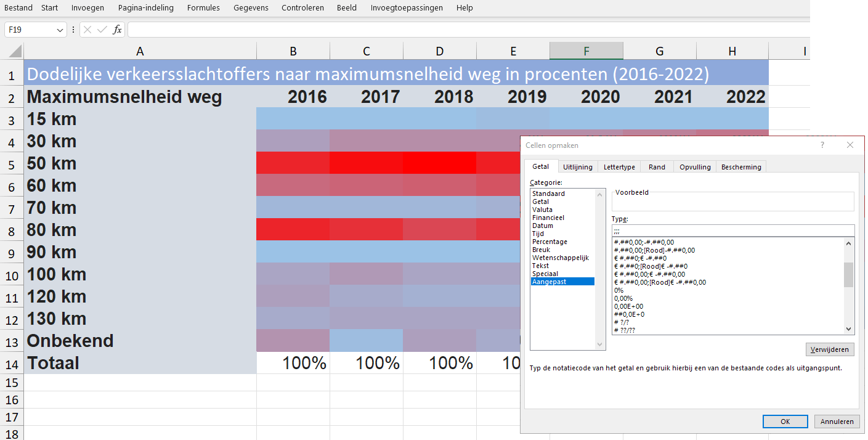Select Datum in the Categorie list
This screenshot has height=440, width=868.
tap(562, 226)
